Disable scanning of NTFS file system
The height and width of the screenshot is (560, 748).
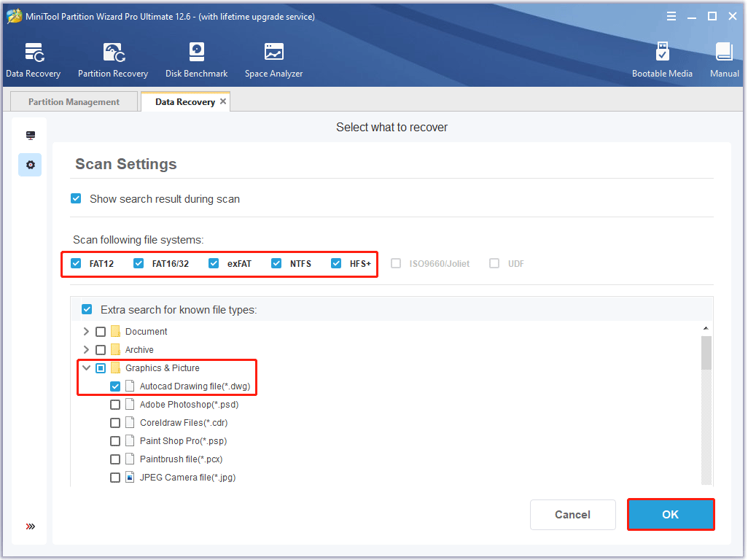pyautogui.click(x=276, y=263)
